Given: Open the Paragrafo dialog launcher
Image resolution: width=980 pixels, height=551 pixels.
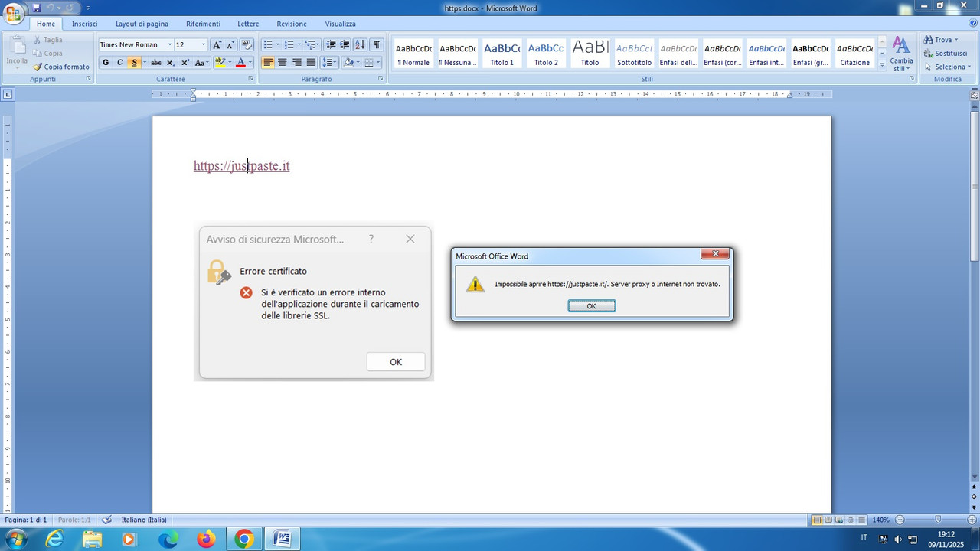Looking at the screenshot, I should (381, 79).
